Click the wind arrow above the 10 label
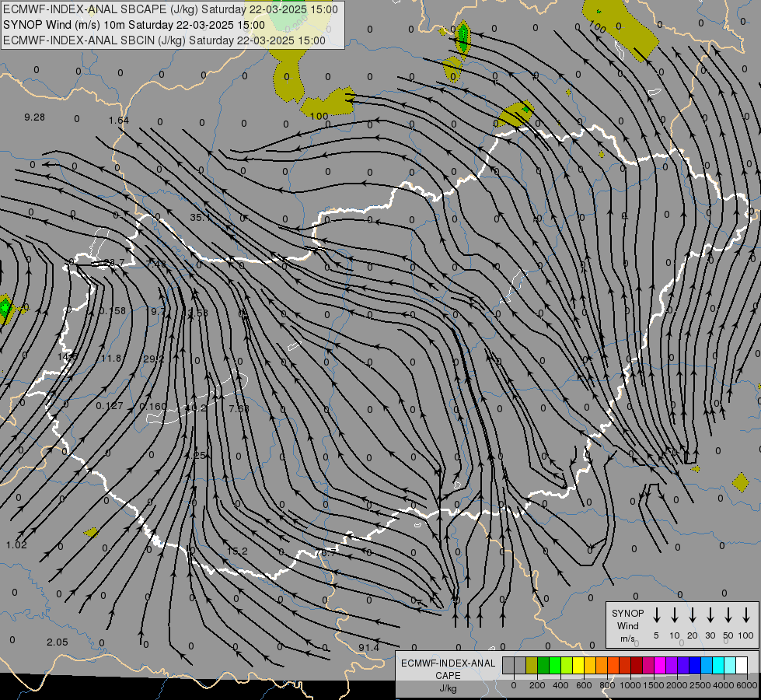This screenshot has height=700, width=761. [x=675, y=615]
